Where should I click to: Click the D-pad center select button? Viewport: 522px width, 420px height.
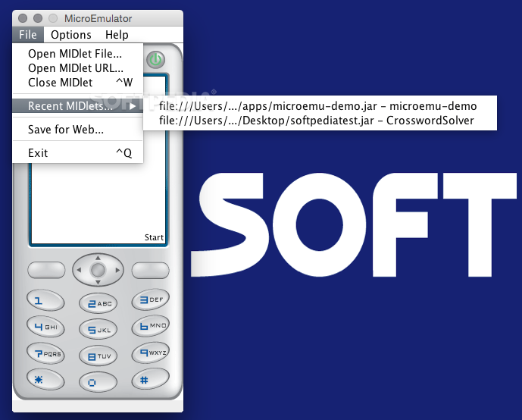98,270
